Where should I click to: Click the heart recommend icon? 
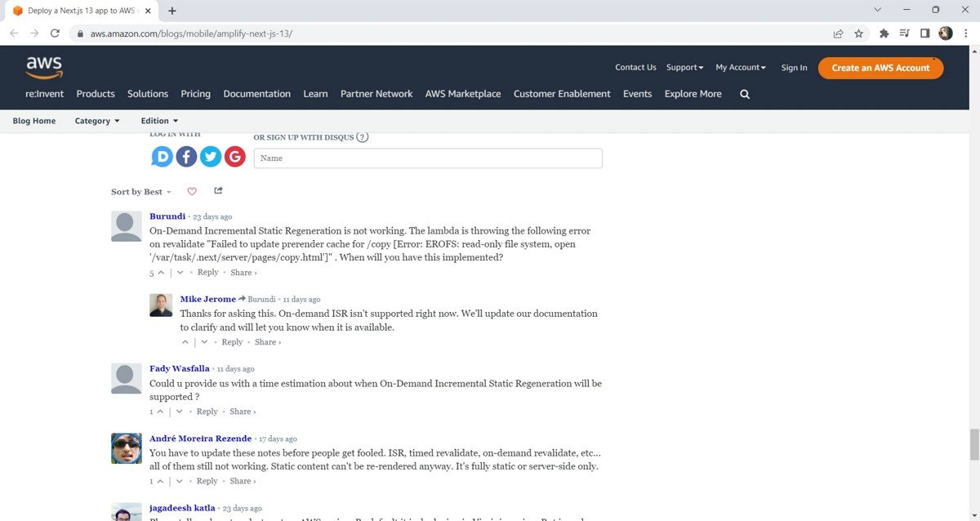(192, 191)
